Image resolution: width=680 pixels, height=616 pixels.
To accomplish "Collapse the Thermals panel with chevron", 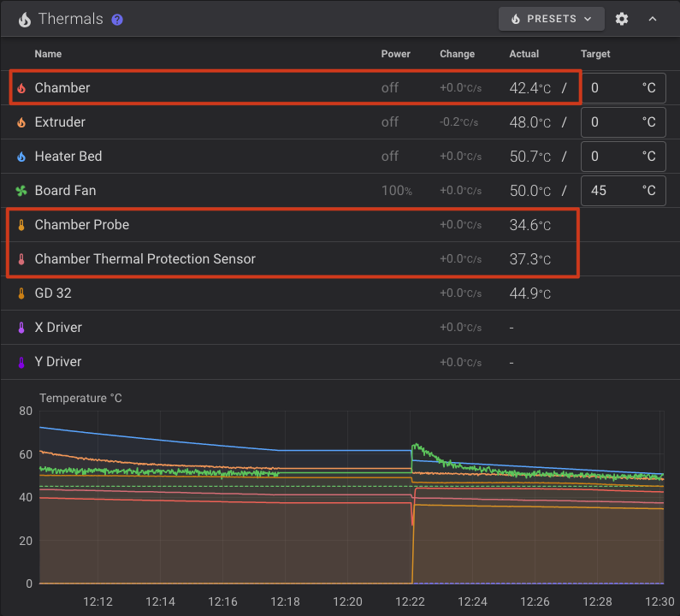I will point(653,19).
